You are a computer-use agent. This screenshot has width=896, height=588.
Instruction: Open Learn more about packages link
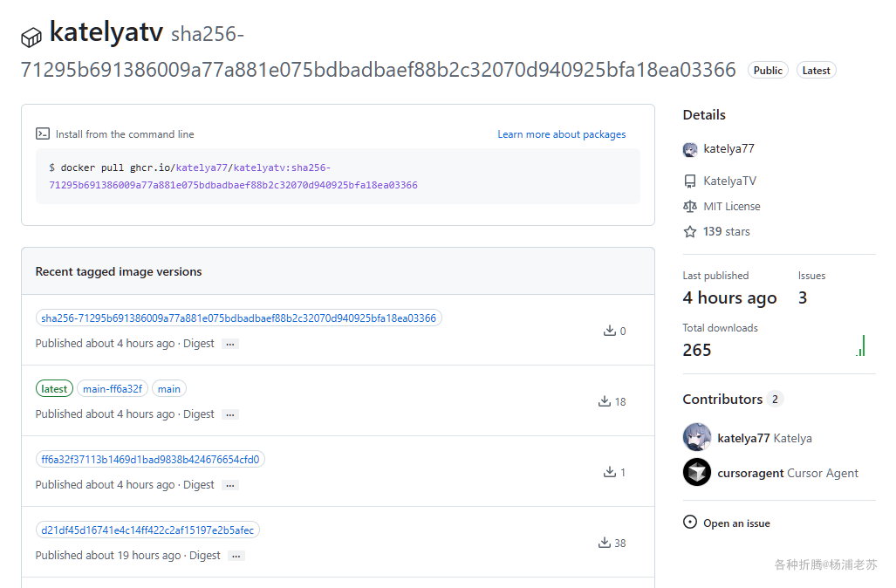[562, 134]
